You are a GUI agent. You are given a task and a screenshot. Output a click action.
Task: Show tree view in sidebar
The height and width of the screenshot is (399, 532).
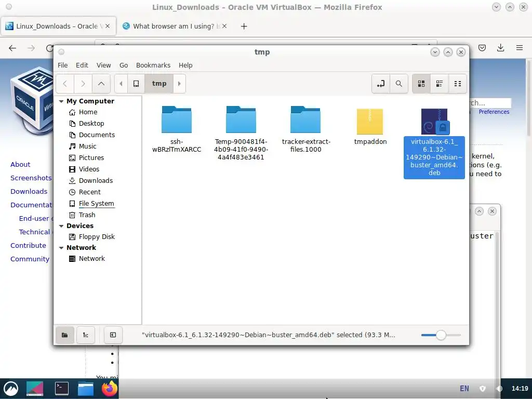point(86,335)
